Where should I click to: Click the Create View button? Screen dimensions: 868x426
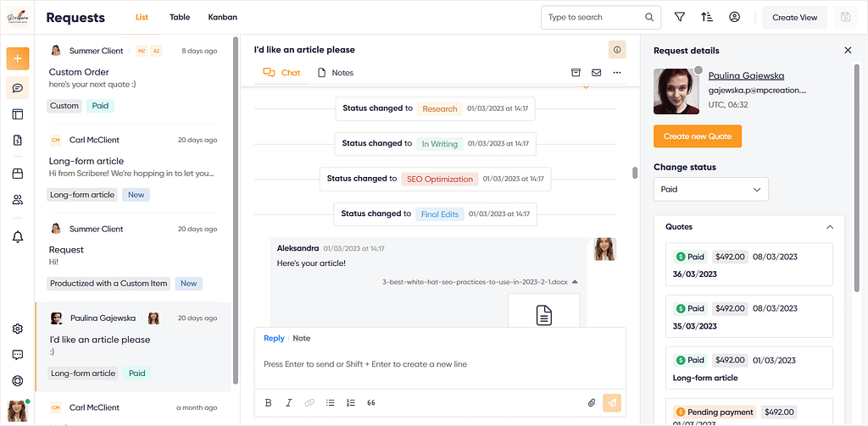pos(794,17)
